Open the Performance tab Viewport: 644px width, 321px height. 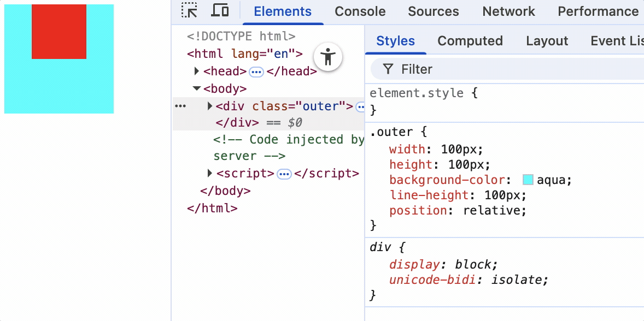coord(598,11)
